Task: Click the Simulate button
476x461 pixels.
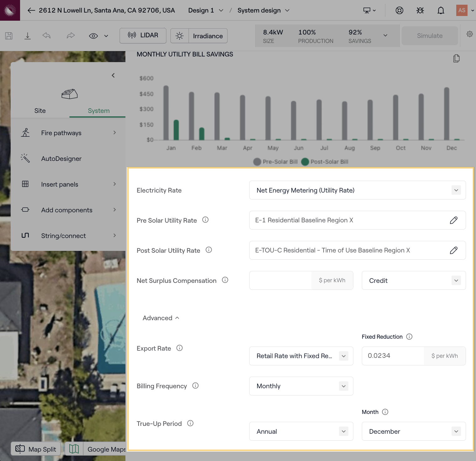Action: click(430, 36)
